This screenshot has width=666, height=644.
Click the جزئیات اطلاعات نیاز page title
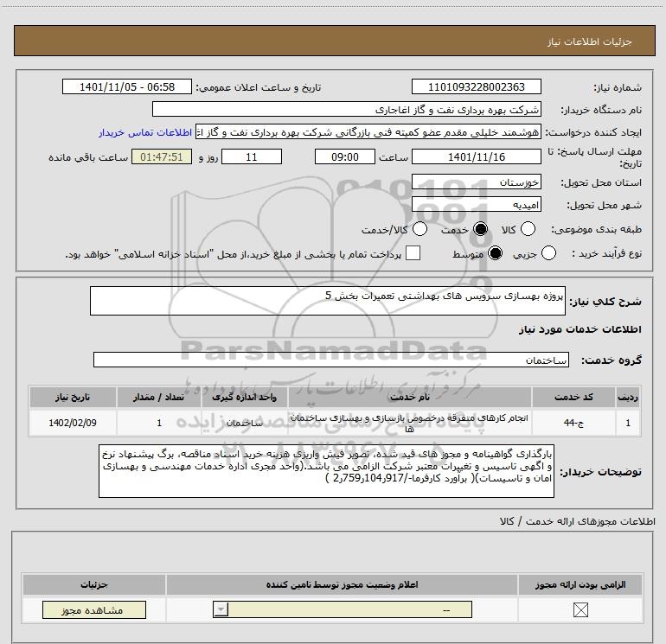[x=590, y=41]
